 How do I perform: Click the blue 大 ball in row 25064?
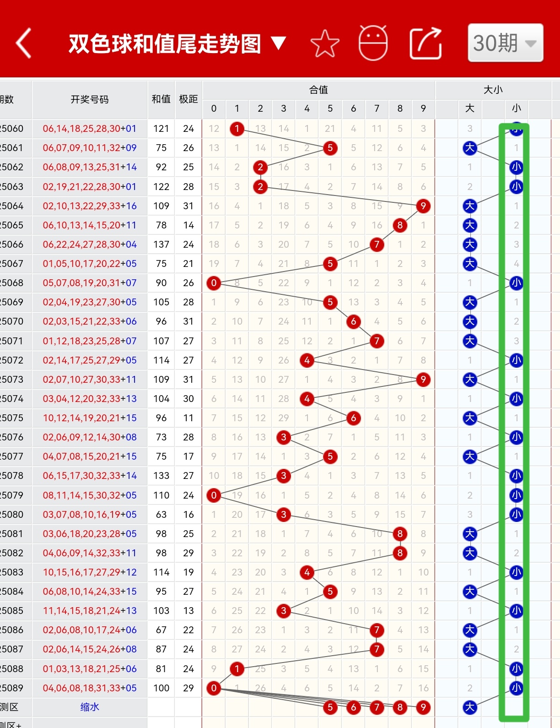tap(470, 206)
